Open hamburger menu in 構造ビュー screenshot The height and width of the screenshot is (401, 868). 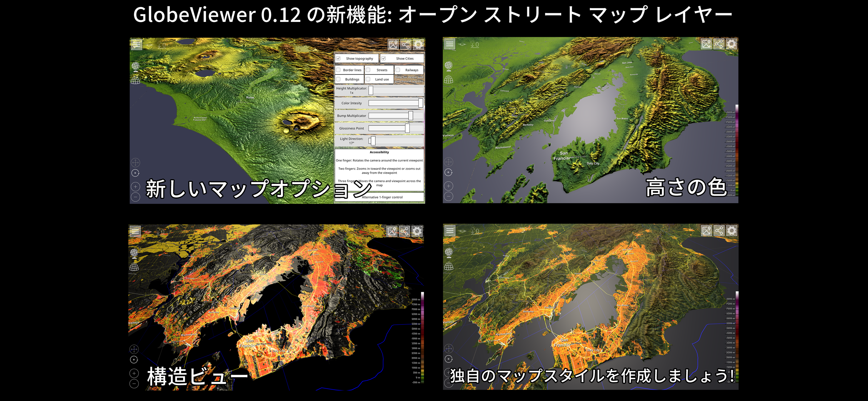tap(135, 231)
